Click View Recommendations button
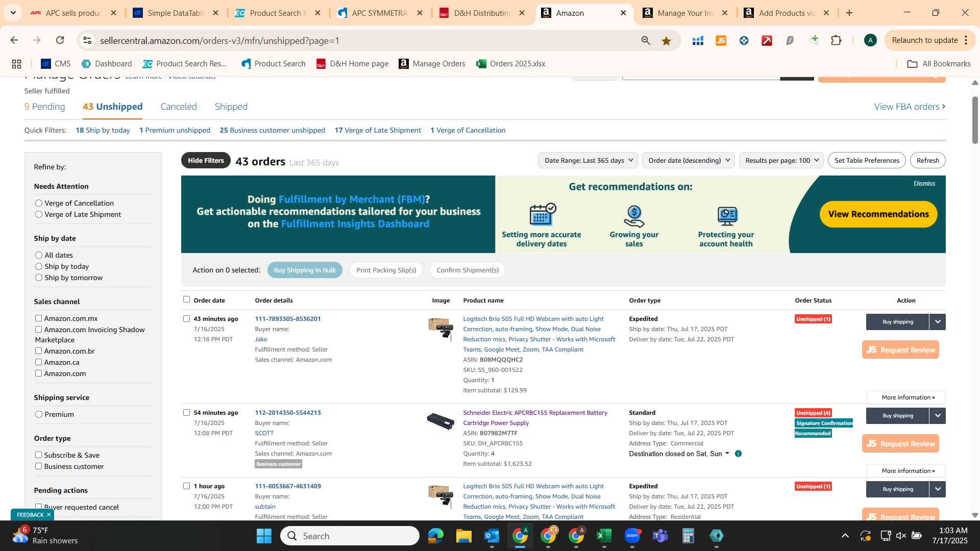 [878, 214]
